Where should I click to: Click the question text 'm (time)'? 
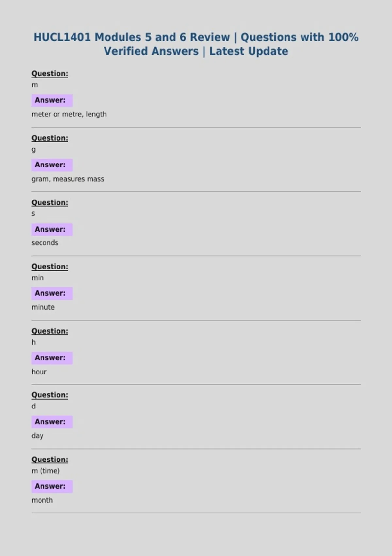(x=45, y=471)
